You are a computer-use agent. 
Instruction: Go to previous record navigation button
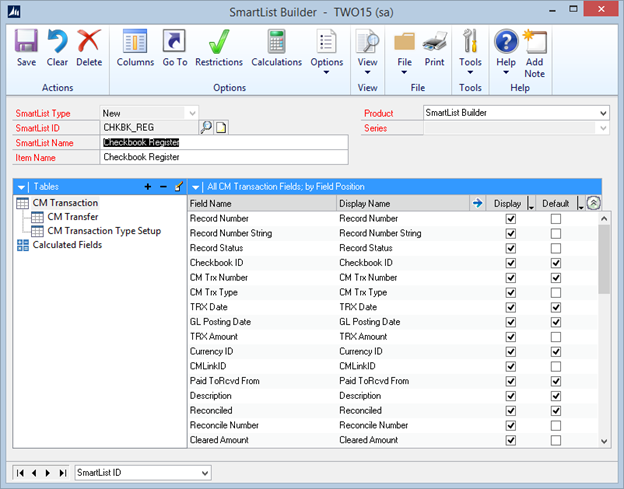[x=34, y=473]
